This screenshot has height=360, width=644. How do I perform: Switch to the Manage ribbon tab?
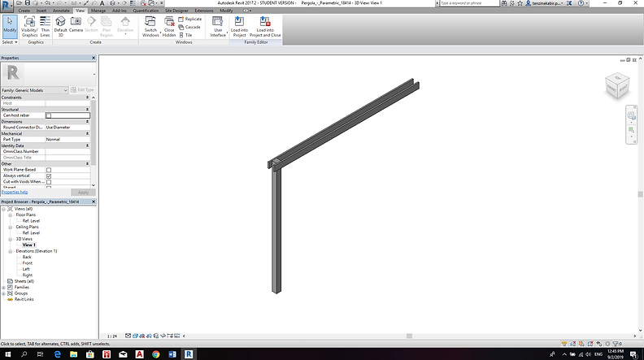tap(98, 11)
